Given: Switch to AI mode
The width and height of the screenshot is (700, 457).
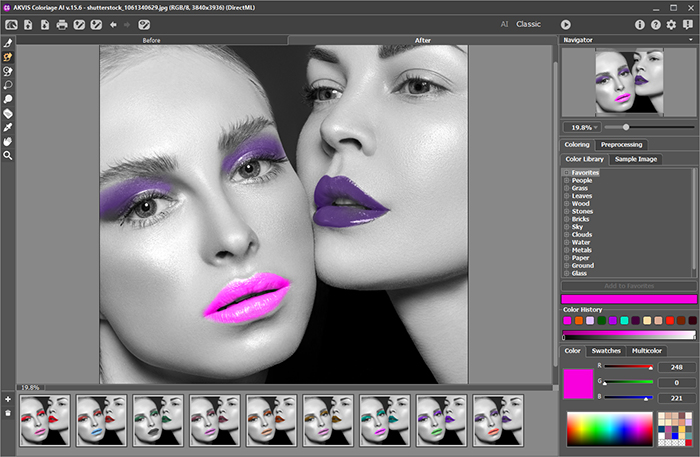Looking at the screenshot, I should point(502,24).
